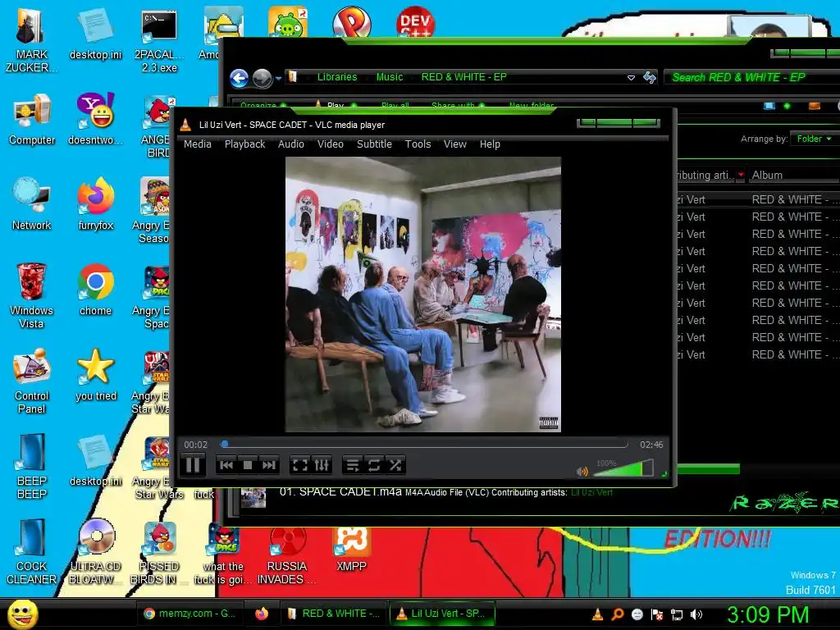
Task: Open the Windows Vista recycle bin icon
Action: point(31,296)
